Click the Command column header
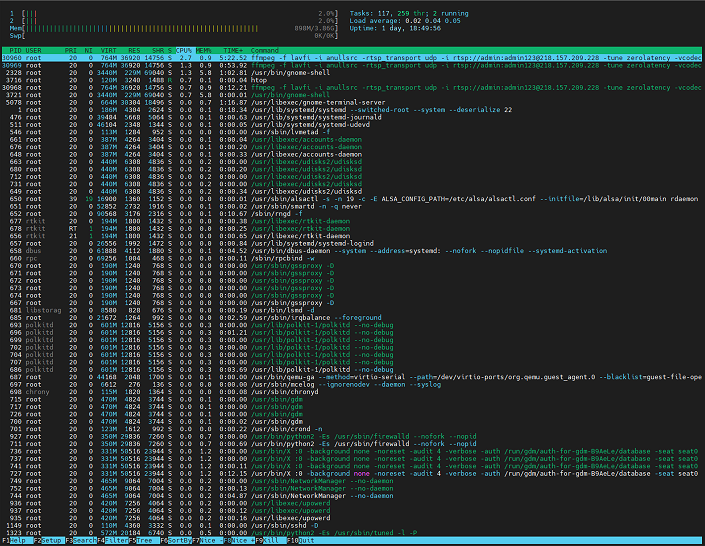Viewport: 705px width, 546px height. pyautogui.click(x=264, y=50)
